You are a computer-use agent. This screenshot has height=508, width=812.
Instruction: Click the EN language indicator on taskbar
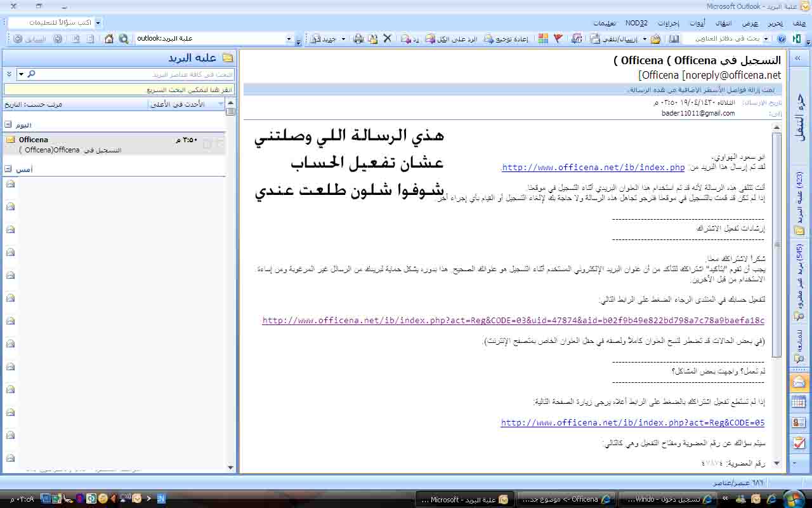click(160, 499)
